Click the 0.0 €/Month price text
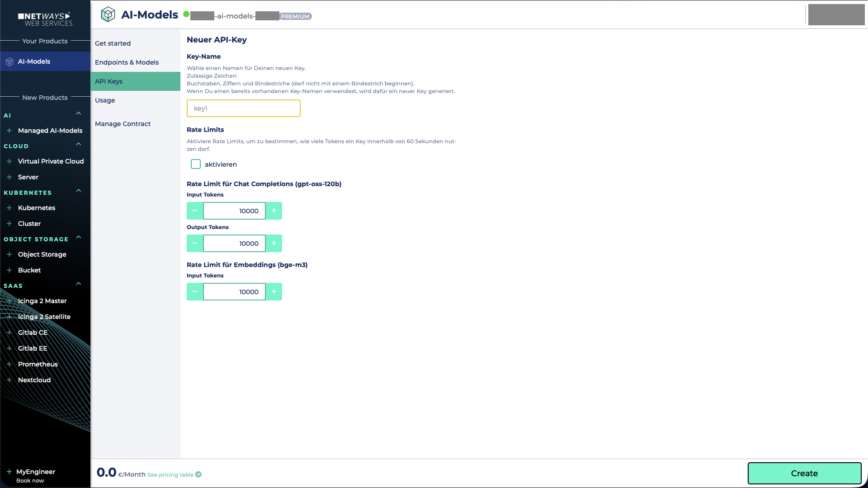Image resolution: width=868 pixels, height=488 pixels. tap(121, 473)
